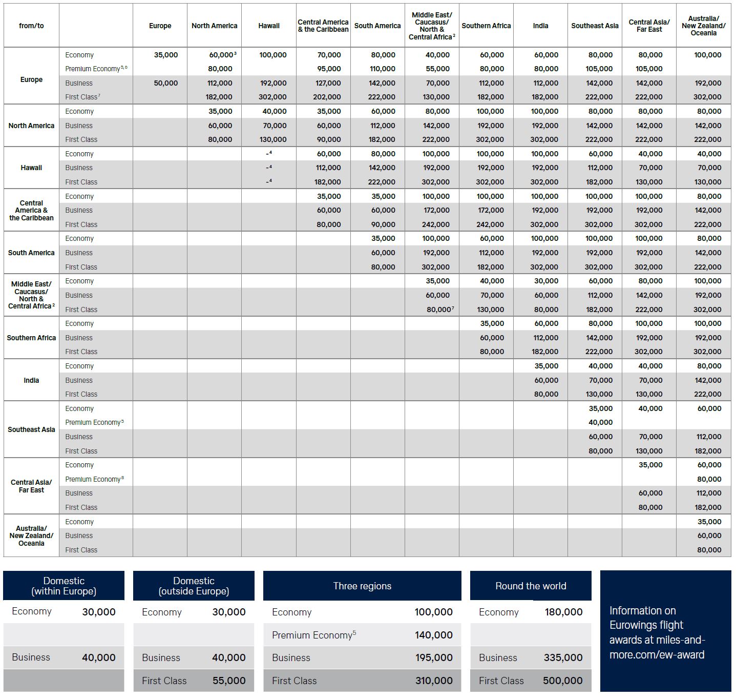Click the Eurowings flight awards information box
The image size is (736, 700).
tap(665, 632)
